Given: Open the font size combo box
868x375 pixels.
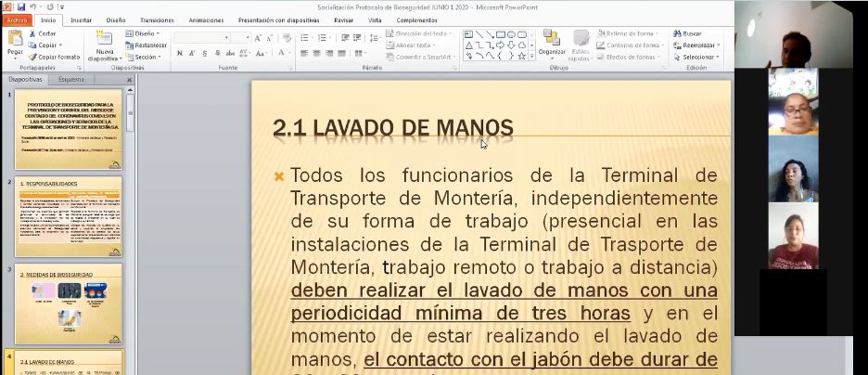Looking at the screenshot, I should tap(249, 38).
